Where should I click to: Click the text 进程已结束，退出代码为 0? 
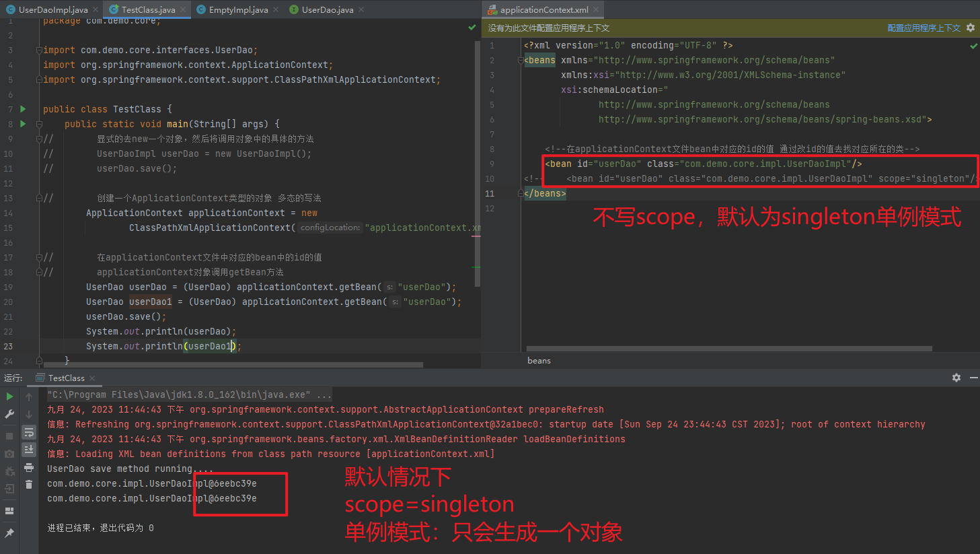(x=100, y=528)
